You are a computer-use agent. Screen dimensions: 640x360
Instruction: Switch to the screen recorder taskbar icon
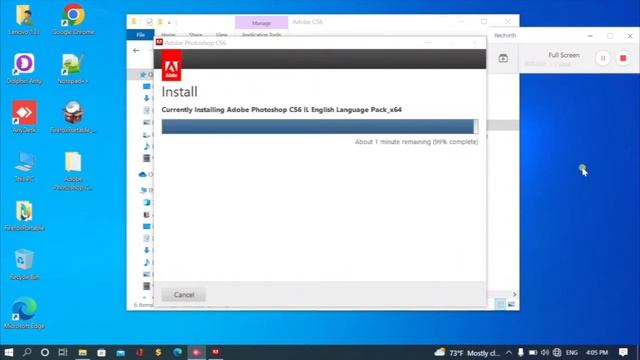(196, 352)
